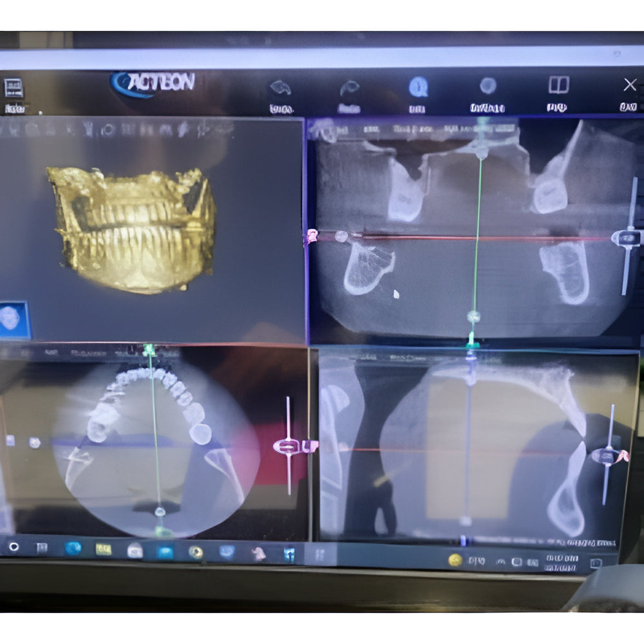The image size is (644, 644).
Task: Click the Acteon logo in the header
Action: (153, 84)
